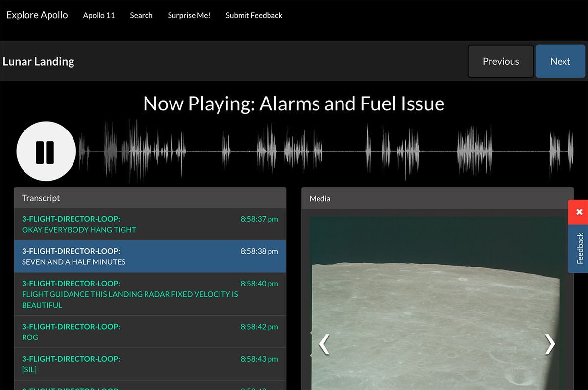
Task: Seek by clicking the audio waveform
Action: pos(326,151)
